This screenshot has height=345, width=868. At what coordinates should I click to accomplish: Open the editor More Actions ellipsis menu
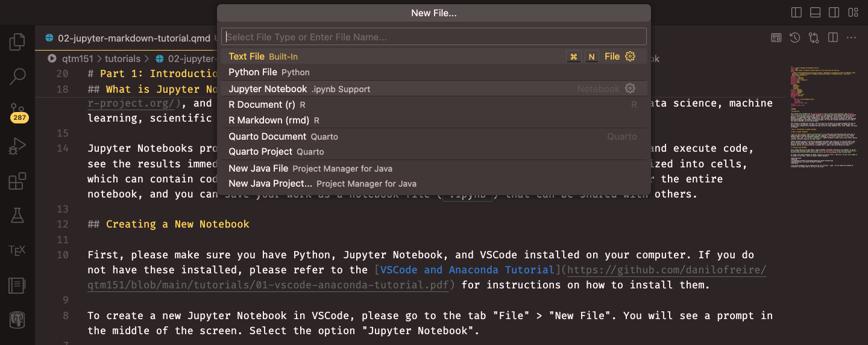(852, 38)
